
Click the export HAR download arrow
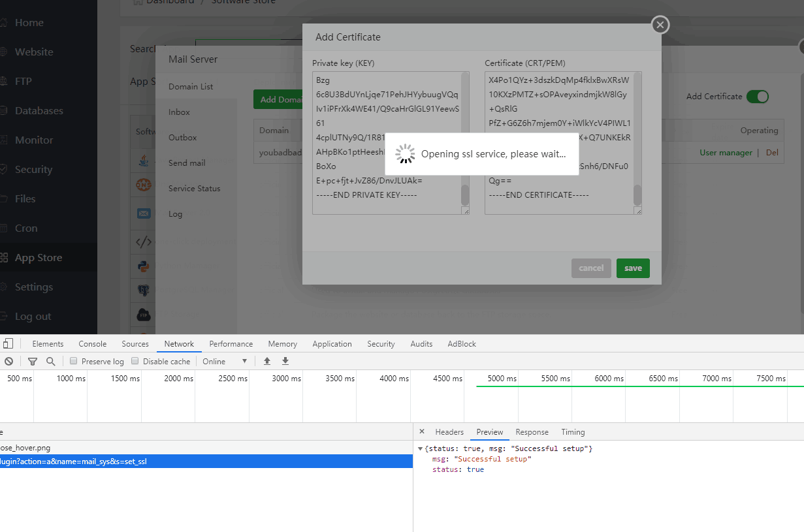point(285,361)
